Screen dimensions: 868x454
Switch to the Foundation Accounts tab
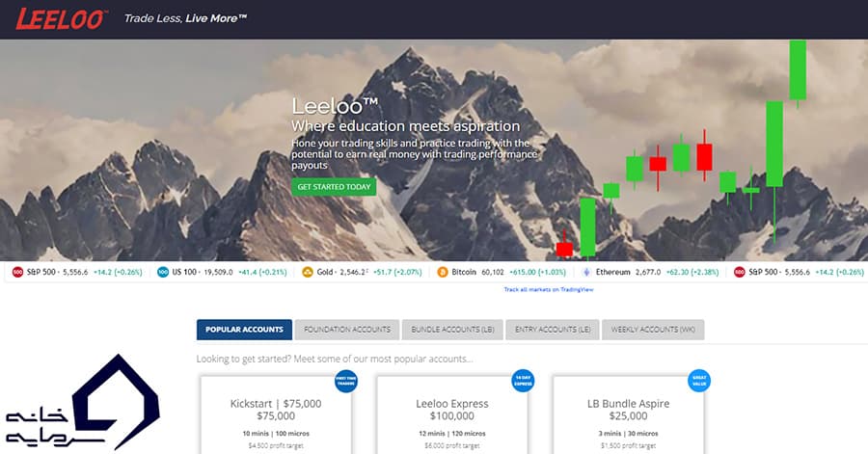click(347, 330)
